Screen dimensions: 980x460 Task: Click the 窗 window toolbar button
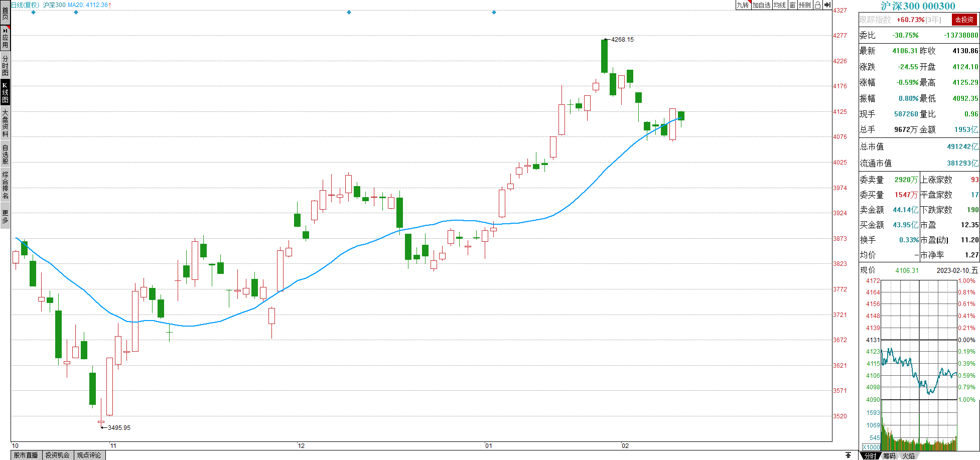(x=792, y=5)
